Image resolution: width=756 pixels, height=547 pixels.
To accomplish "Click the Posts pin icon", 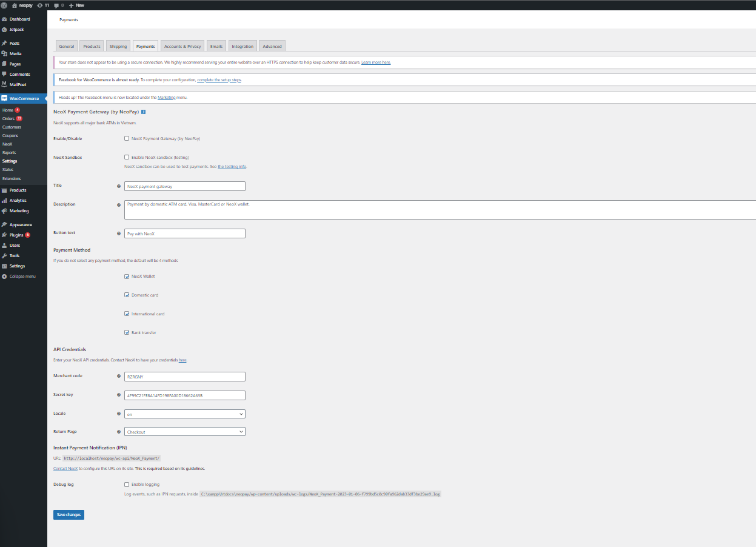I will pos(4,44).
